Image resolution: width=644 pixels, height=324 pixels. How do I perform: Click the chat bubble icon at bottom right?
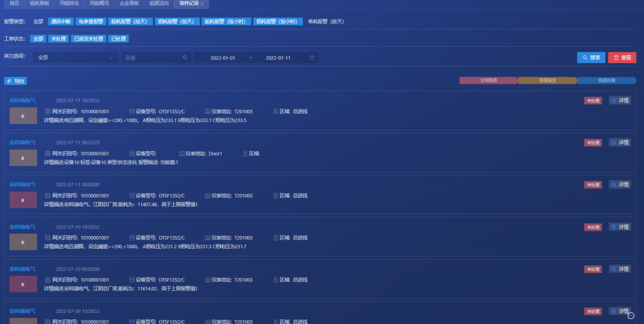[631, 315]
